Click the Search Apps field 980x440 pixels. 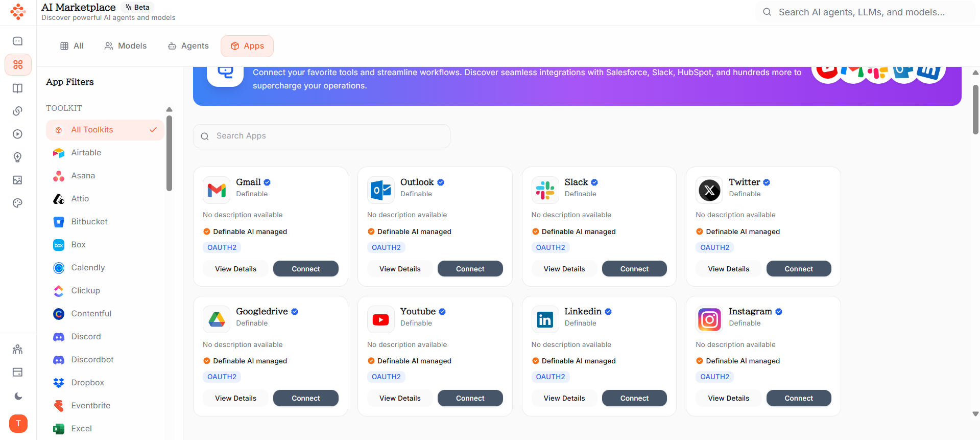pyautogui.click(x=322, y=136)
